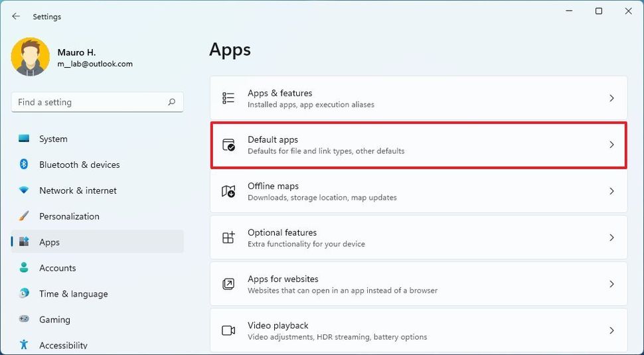Image resolution: width=644 pixels, height=355 pixels.
Task: Click the Offline maps icon
Action: (x=228, y=191)
